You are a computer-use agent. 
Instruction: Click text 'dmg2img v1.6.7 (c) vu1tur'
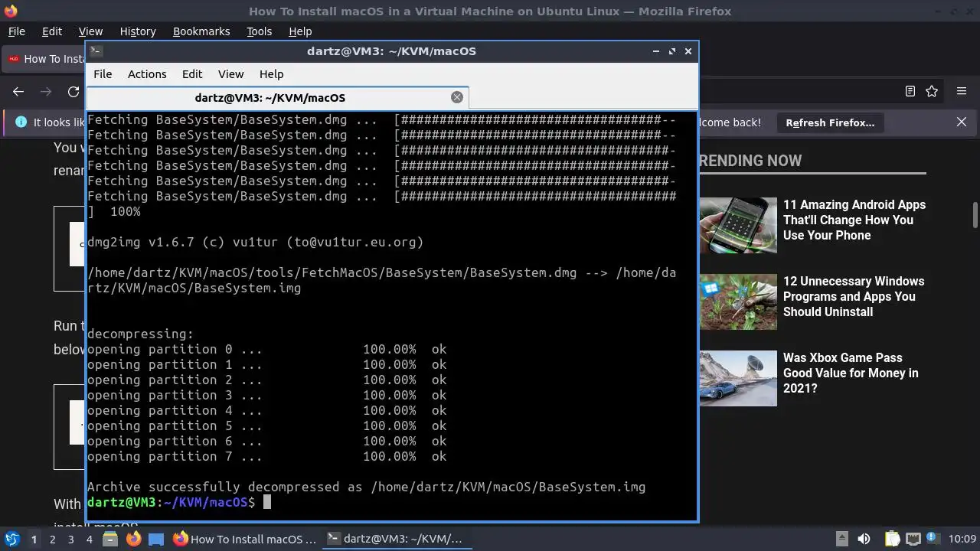click(183, 242)
